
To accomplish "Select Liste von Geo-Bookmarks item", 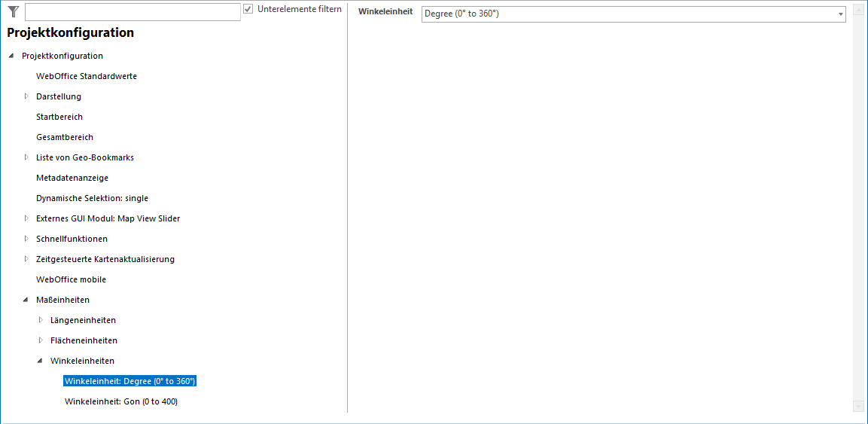I will (85, 157).
